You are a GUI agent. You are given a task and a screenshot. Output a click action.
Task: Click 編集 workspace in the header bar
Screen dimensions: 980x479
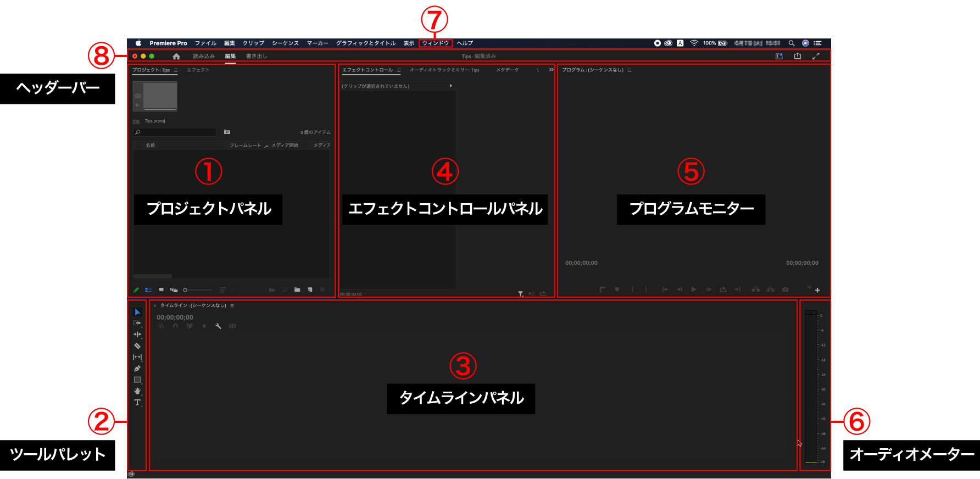230,56
